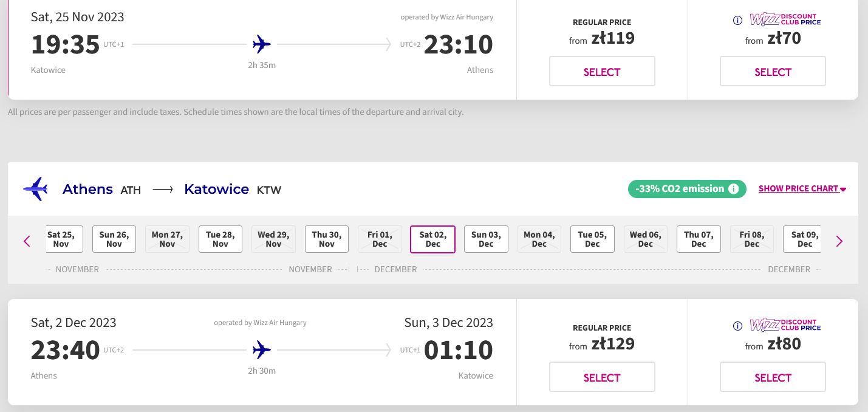The height and width of the screenshot is (412, 868).
Task: Select Wizz Discount Club price zł70
Action: (773, 72)
